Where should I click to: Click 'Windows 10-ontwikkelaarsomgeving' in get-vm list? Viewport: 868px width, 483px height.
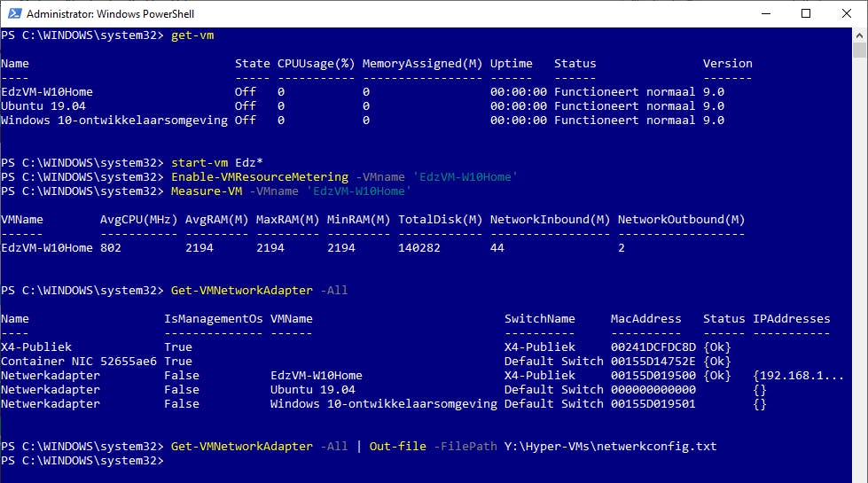(114, 120)
